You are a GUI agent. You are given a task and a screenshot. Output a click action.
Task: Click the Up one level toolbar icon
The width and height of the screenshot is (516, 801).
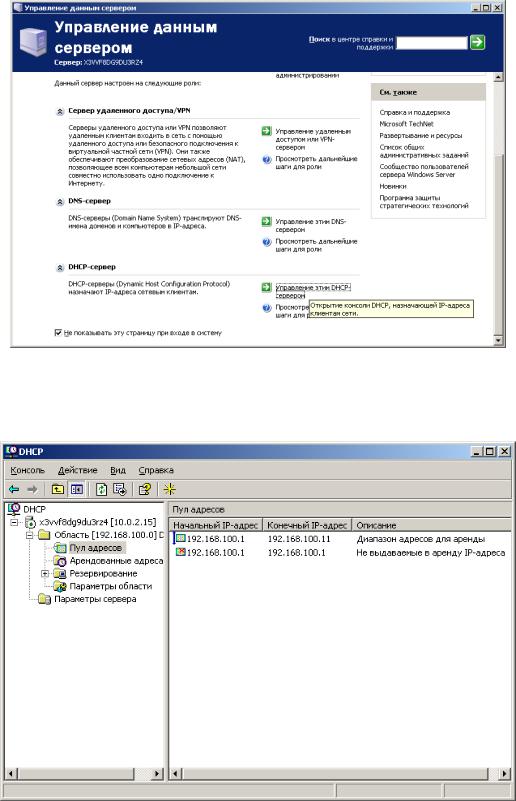pos(58,489)
